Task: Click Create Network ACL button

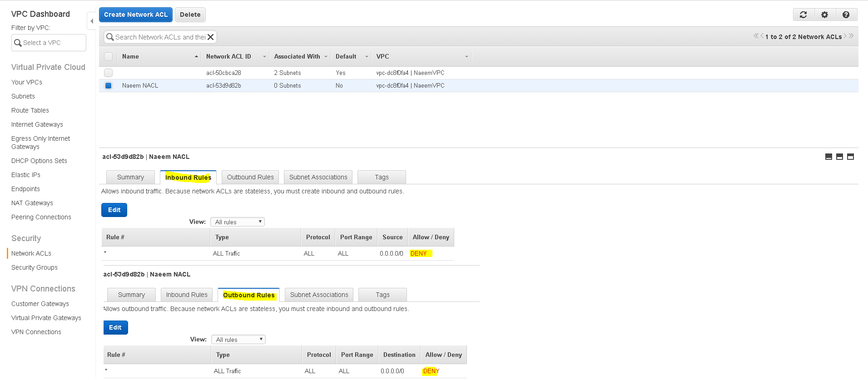Action: click(136, 15)
